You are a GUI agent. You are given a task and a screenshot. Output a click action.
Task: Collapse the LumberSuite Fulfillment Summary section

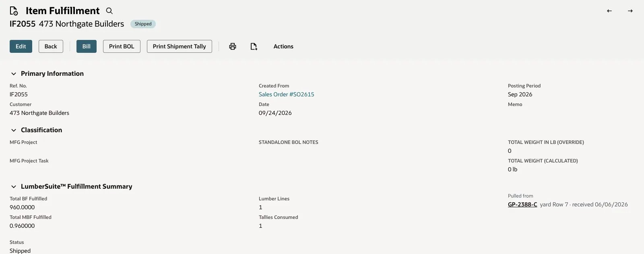click(14, 187)
